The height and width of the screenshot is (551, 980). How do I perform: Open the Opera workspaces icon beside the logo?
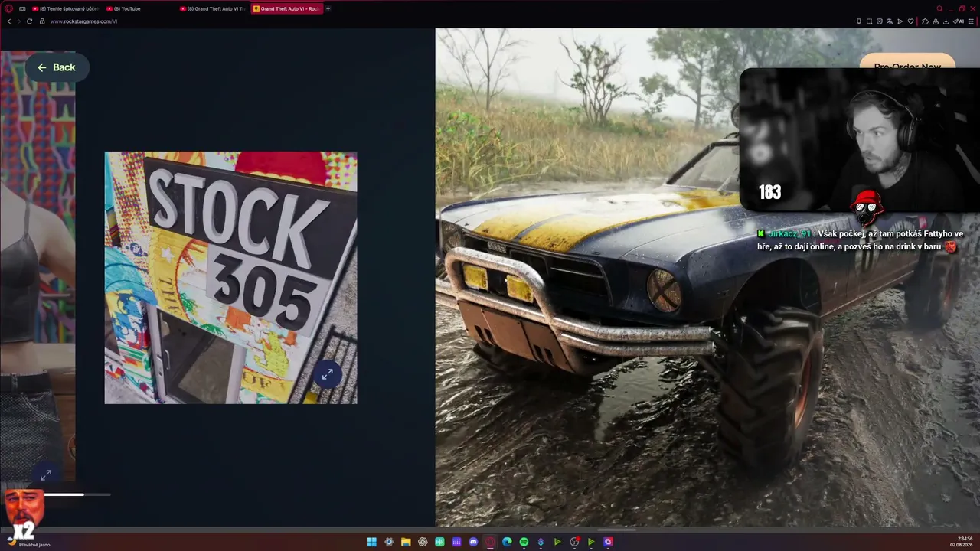[x=22, y=8]
